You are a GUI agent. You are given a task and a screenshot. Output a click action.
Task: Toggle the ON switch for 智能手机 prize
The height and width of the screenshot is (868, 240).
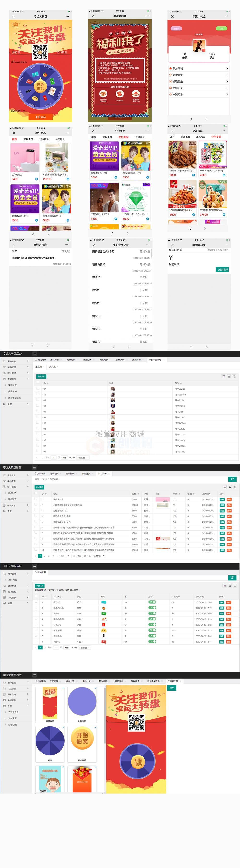point(152,636)
